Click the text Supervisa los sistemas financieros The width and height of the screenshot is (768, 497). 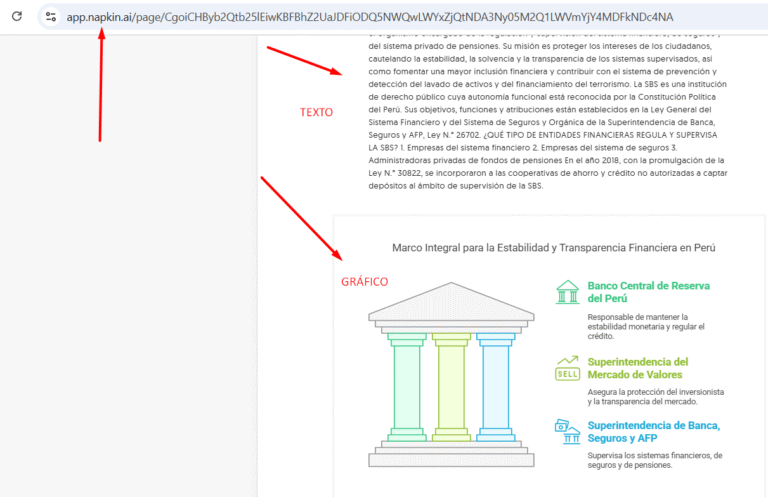(x=655, y=460)
